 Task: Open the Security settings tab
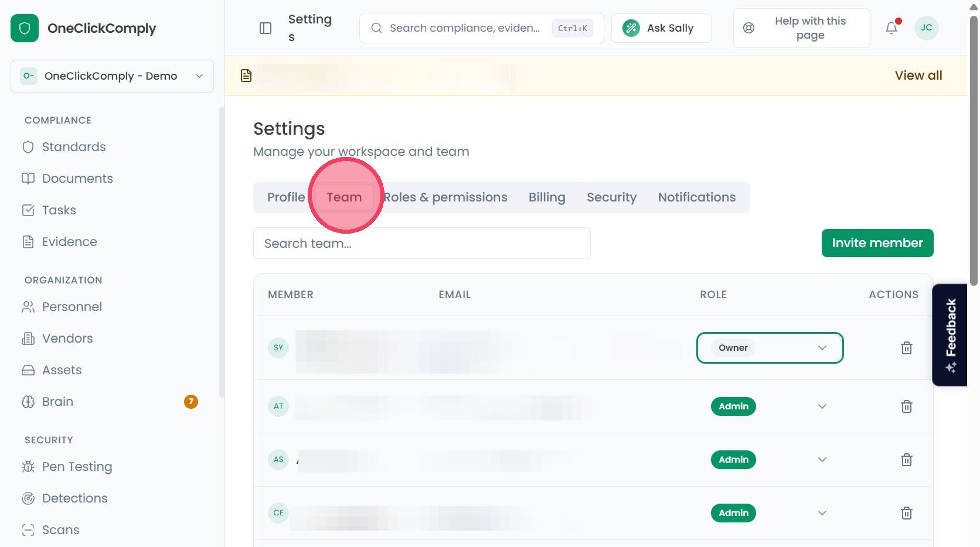pos(611,197)
